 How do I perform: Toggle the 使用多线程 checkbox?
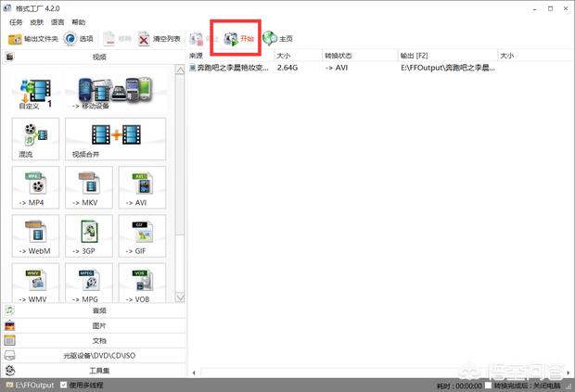point(63,385)
